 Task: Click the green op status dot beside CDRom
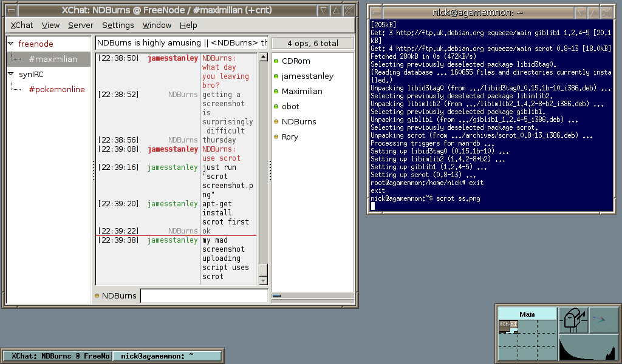(x=276, y=61)
